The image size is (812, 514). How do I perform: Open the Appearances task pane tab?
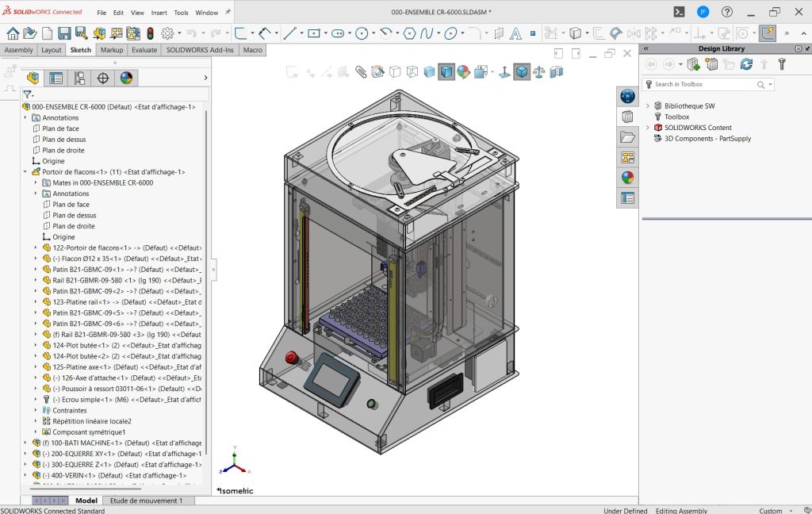click(x=627, y=177)
